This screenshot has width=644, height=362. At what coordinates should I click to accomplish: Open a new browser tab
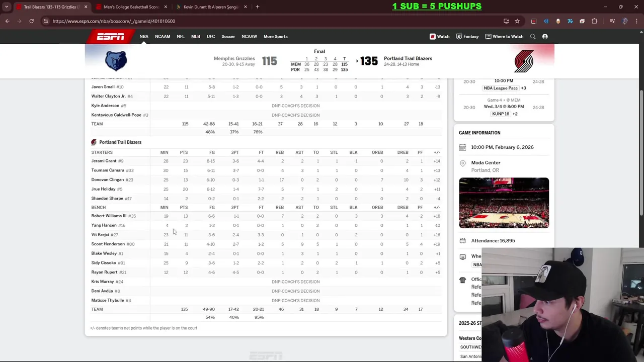click(x=257, y=7)
